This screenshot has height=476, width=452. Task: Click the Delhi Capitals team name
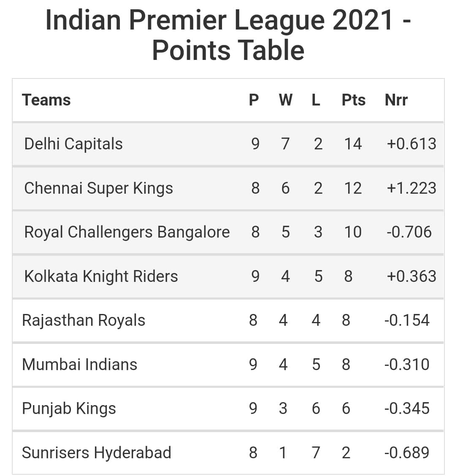tap(73, 144)
